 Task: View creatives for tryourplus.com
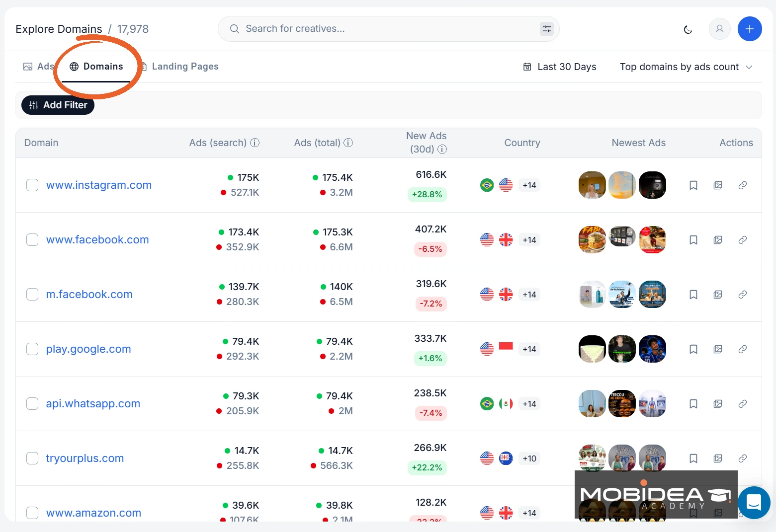tap(718, 458)
